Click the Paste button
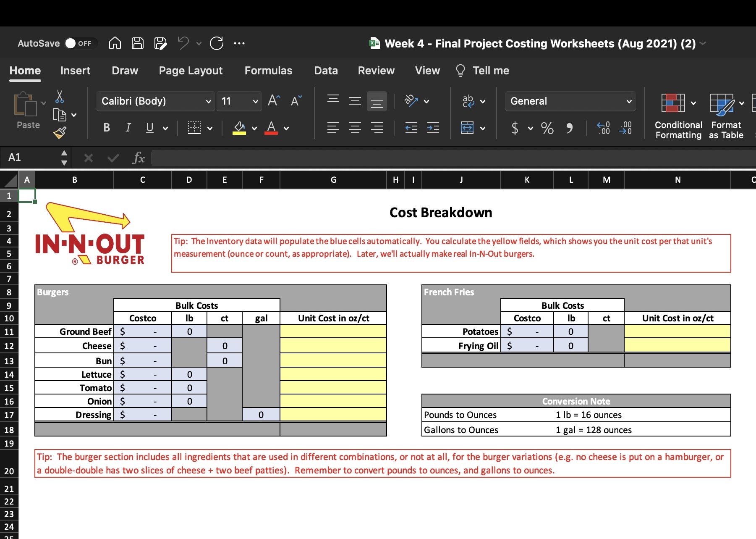 tap(28, 110)
